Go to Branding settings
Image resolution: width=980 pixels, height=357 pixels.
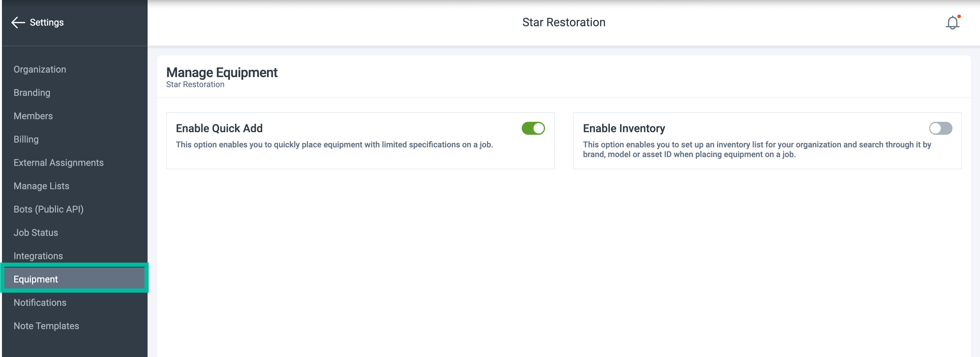pos(32,92)
